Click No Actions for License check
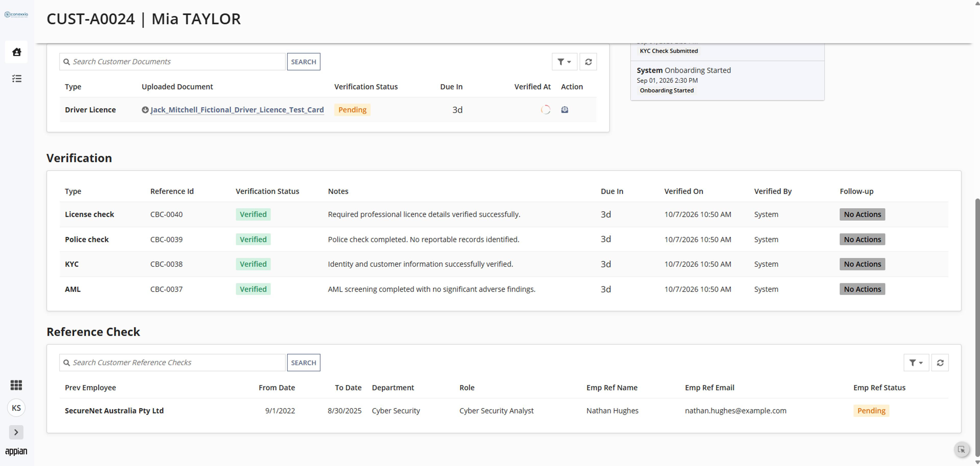 pyautogui.click(x=862, y=214)
